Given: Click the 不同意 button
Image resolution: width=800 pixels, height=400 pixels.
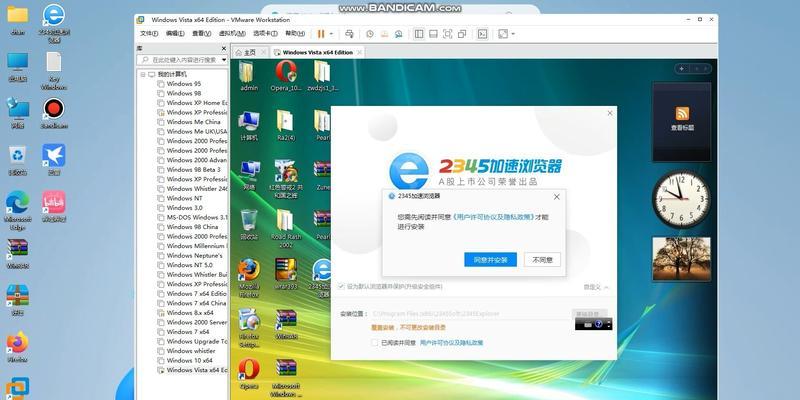Looking at the screenshot, I should pos(542,260).
